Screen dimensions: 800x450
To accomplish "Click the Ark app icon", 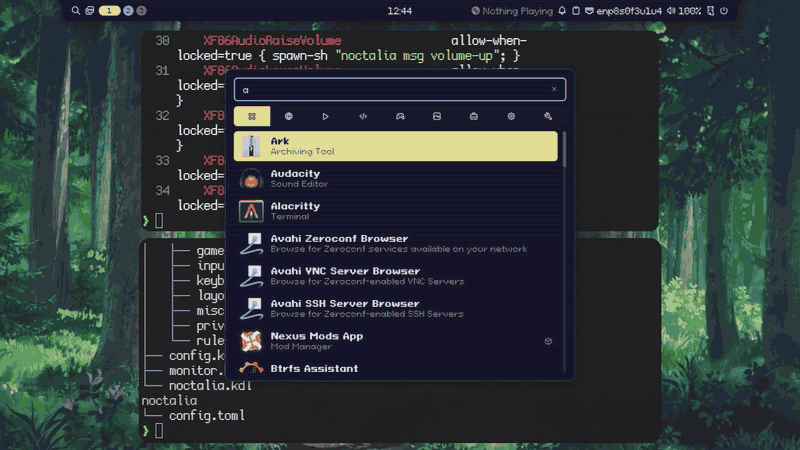I will coord(251,146).
